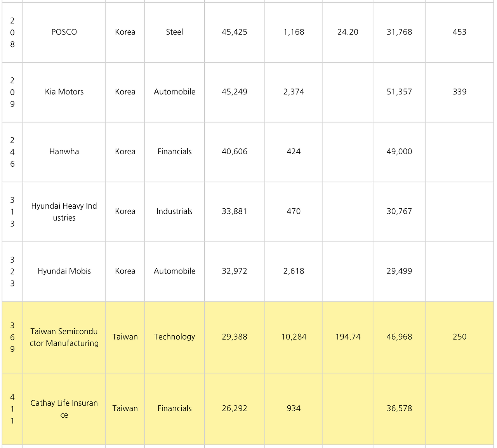Image resolution: width=497 pixels, height=448 pixels.
Task: Select Taiwan in the Cathay Life Insurance row
Action: [125, 409]
